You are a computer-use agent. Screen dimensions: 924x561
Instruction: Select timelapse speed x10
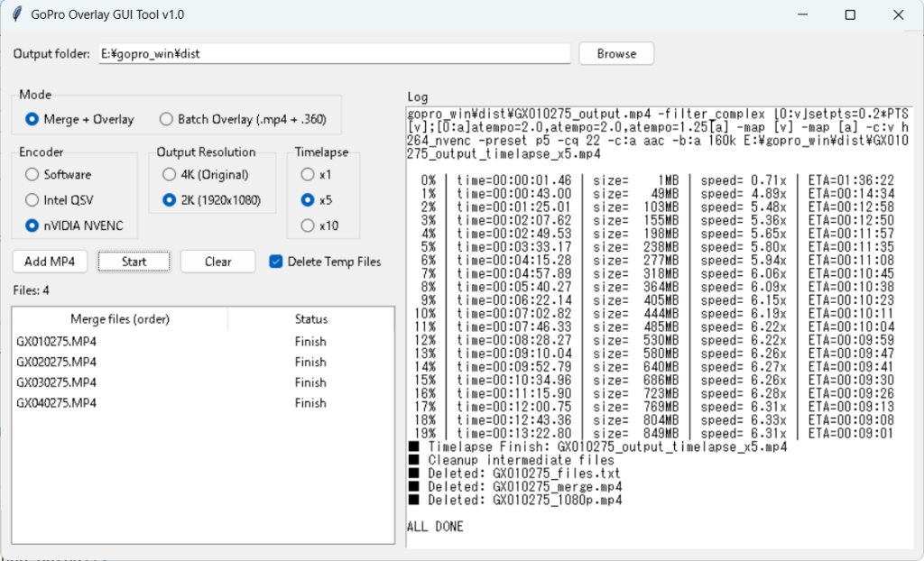(x=308, y=225)
